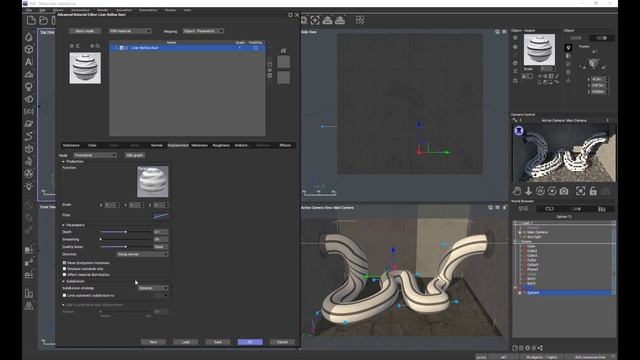Click the OK button in Material Editor
The width and height of the screenshot is (640, 360).
[250, 342]
